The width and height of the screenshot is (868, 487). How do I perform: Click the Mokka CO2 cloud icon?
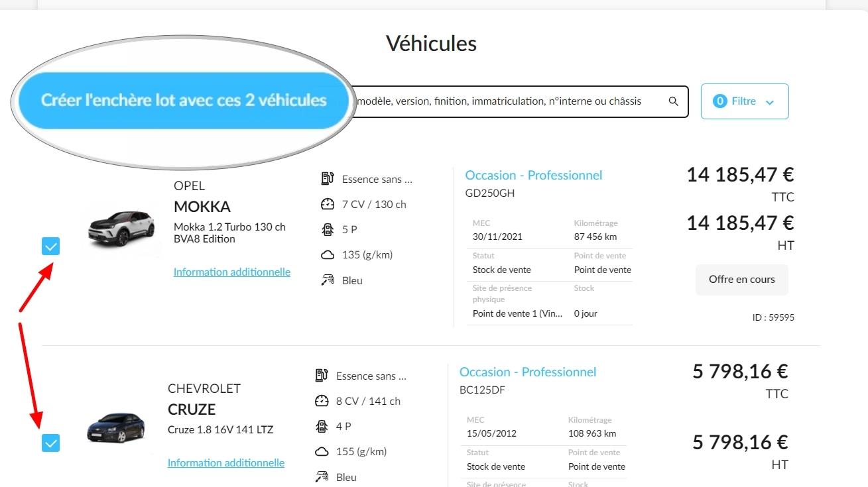pyautogui.click(x=327, y=255)
